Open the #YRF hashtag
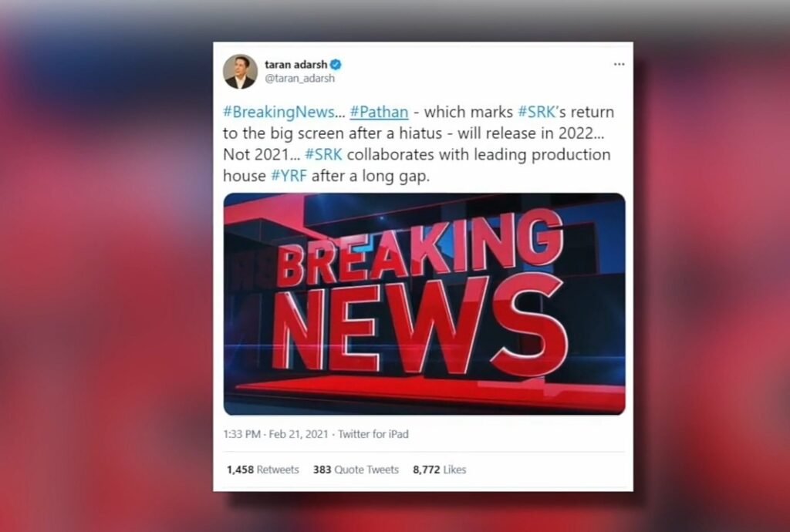The height and width of the screenshot is (532, 790). pos(289,176)
